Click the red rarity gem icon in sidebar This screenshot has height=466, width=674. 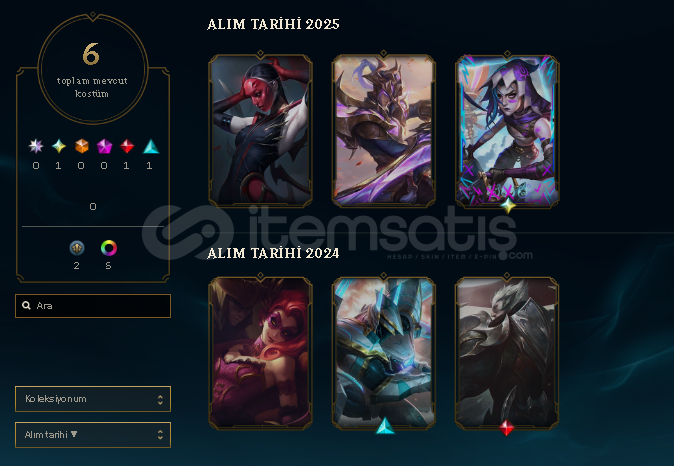coord(126,146)
